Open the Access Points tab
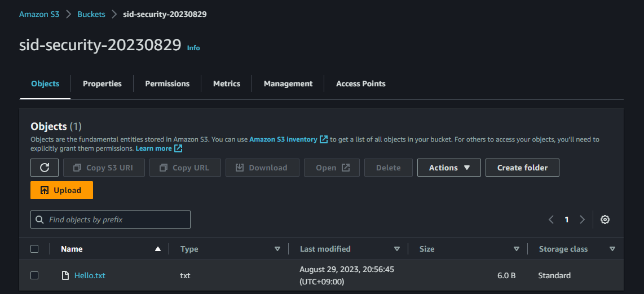 pos(360,84)
